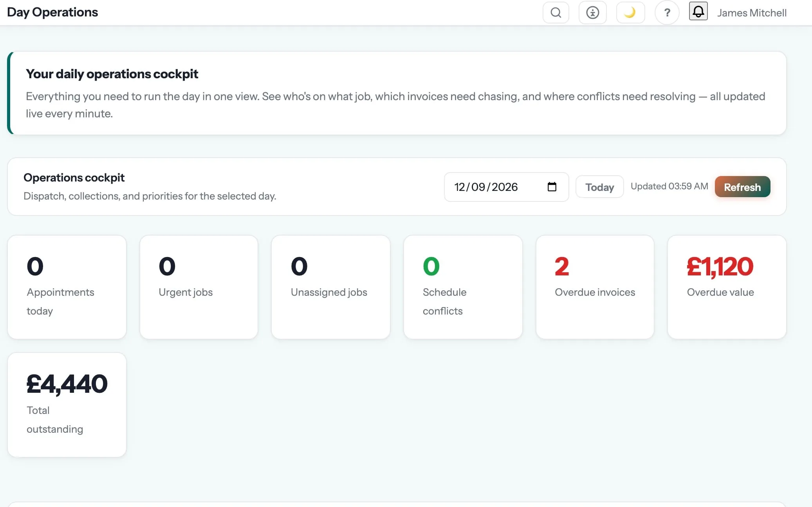812x507 pixels.
Task: Open the calendar picker icon in date field
Action: click(552, 187)
